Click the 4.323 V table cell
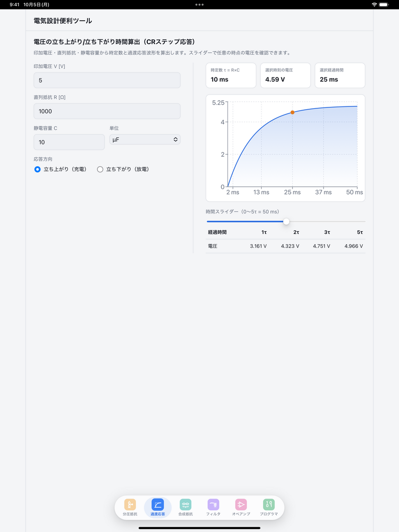 click(x=290, y=246)
